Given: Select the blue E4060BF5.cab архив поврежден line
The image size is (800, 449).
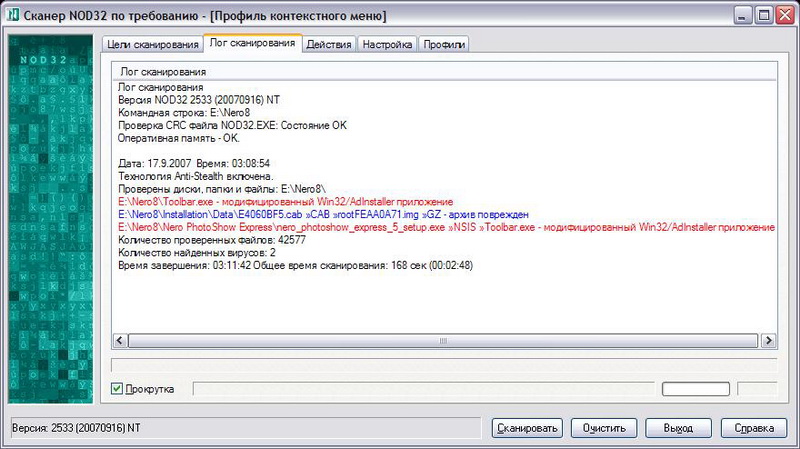Looking at the screenshot, I should click(323, 215).
